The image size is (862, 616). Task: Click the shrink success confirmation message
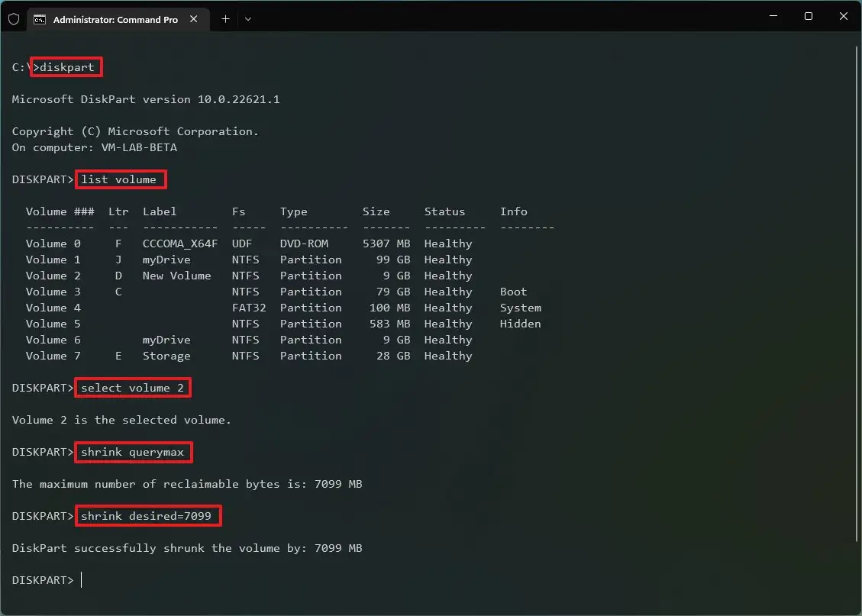[x=187, y=548]
